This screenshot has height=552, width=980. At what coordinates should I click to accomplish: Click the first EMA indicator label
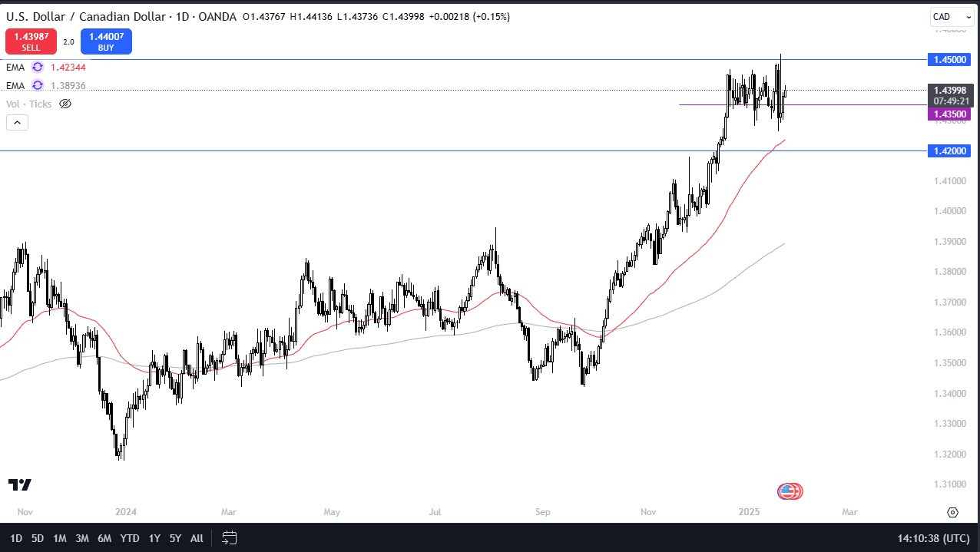[15, 68]
